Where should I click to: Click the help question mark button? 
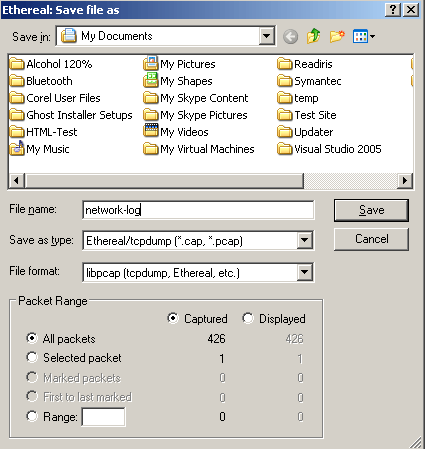(x=393, y=10)
